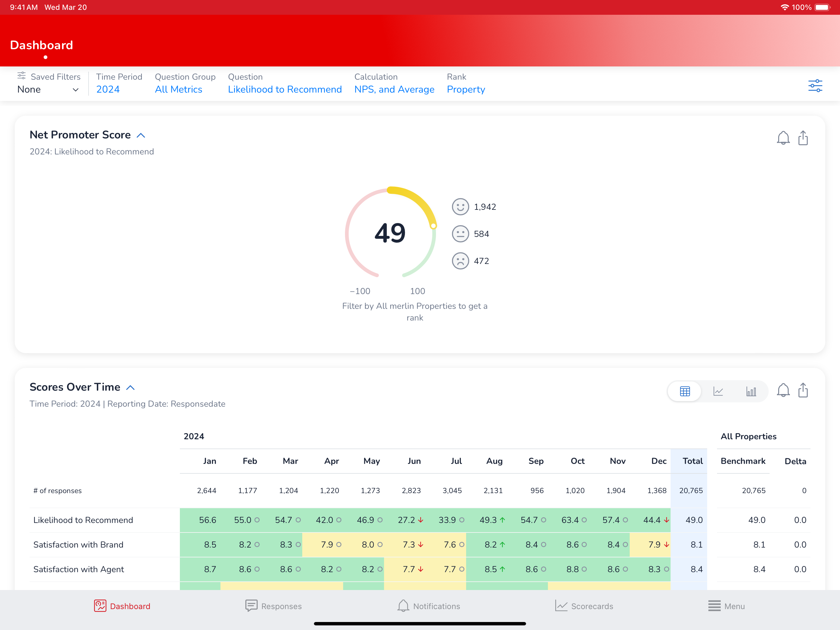Collapse the Net Promoter Score section
Screen dimensions: 840x630
[141, 136]
